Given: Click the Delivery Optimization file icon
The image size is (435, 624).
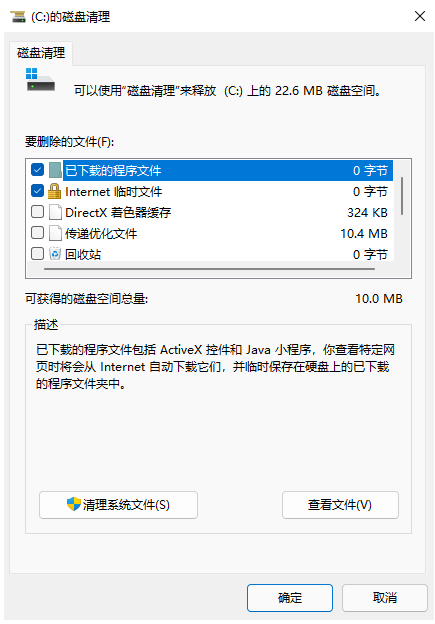Looking at the screenshot, I should click(55, 234).
